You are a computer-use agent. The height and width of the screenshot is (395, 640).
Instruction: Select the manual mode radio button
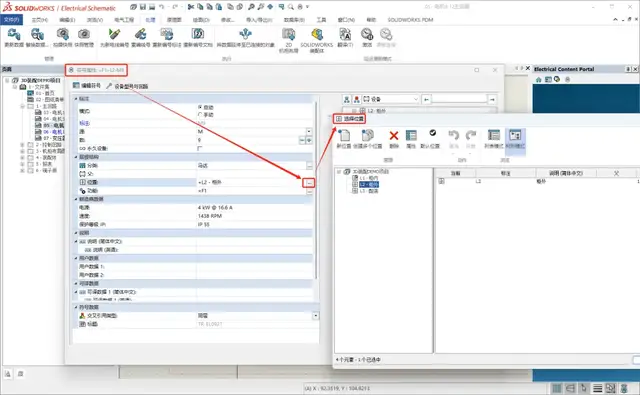(x=200, y=115)
